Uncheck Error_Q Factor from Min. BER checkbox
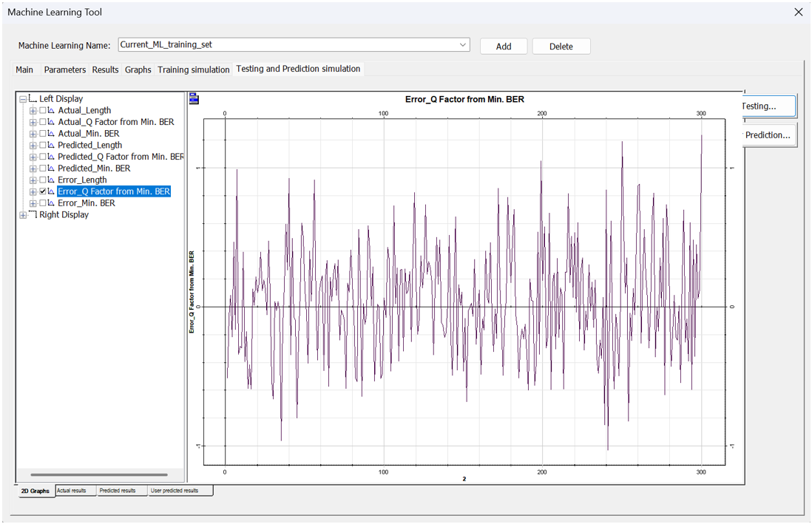Image resolution: width=812 pixels, height=524 pixels. click(43, 191)
